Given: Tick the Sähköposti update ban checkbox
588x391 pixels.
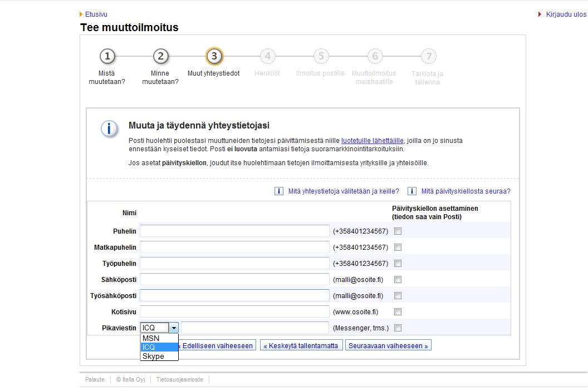Looking at the screenshot, I should (398, 280).
